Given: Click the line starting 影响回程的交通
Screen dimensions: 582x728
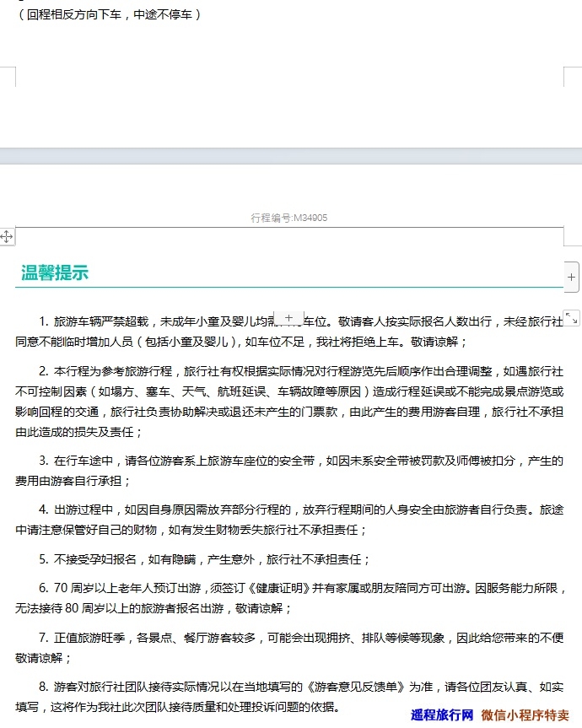Looking at the screenshot, I should [289, 412].
